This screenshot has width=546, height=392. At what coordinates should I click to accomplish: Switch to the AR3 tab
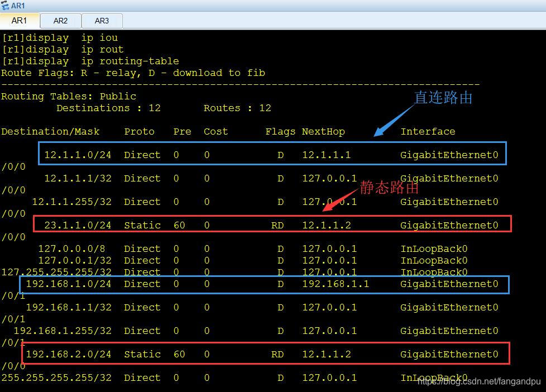102,21
